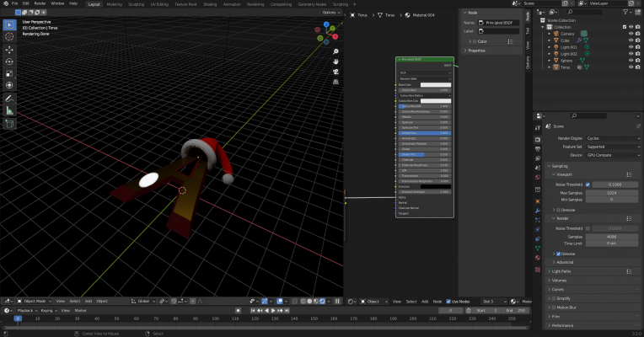
Task: Open the wrench Modifier properties tab
Action: pyautogui.click(x=539, y=212)
